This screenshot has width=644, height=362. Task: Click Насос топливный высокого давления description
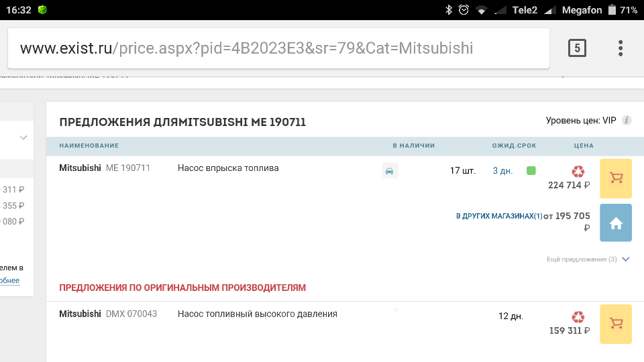[x=258, y=314]
